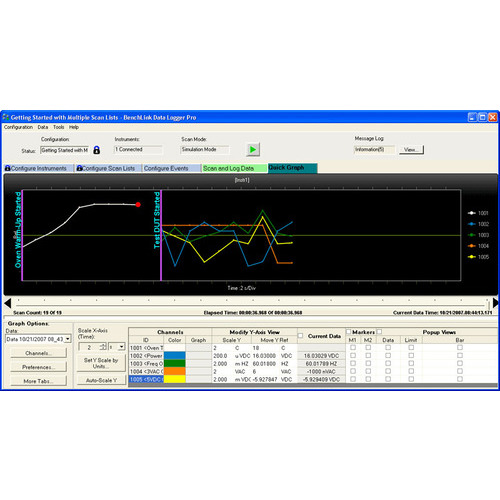Click the Auto-Scale Y button
The width and height of the screenshot is (500, 500).
click(x=101, y=380)
